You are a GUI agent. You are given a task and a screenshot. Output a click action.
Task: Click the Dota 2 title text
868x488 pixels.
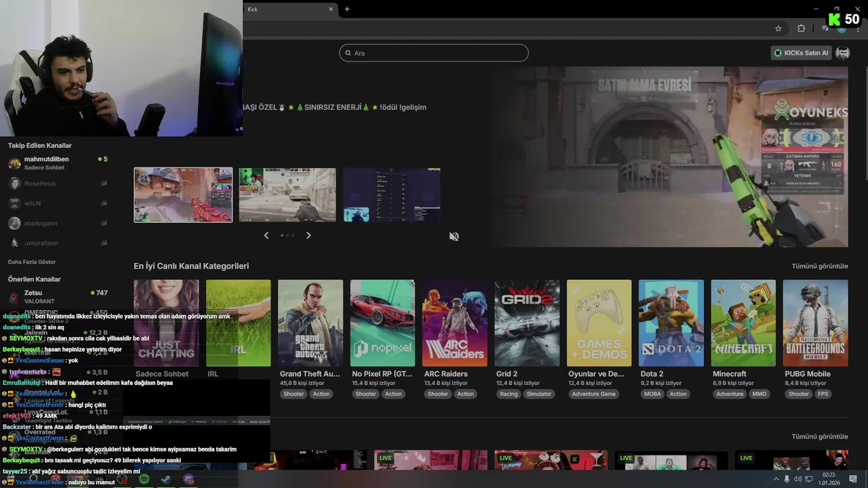(652, 374)
